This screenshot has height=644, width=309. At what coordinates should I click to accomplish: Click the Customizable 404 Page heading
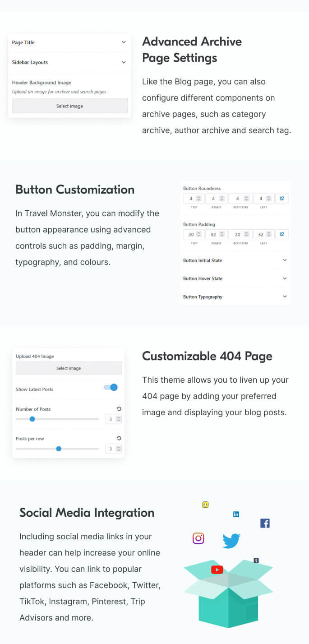tap(207, 356)
